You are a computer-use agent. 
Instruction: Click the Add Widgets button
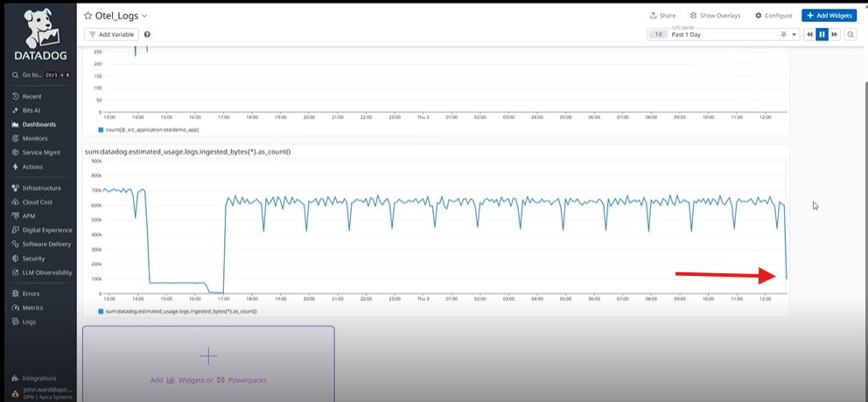coord(829,16)
